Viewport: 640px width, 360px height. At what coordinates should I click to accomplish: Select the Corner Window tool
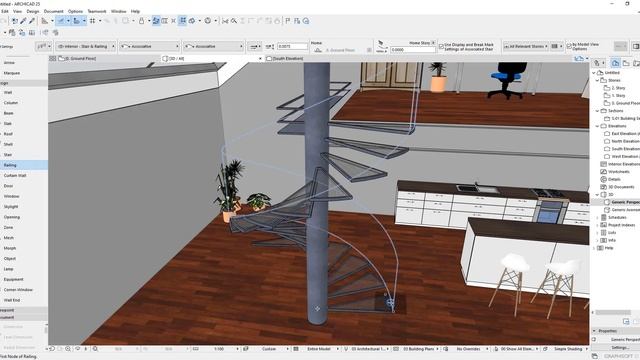click(18, 290)
